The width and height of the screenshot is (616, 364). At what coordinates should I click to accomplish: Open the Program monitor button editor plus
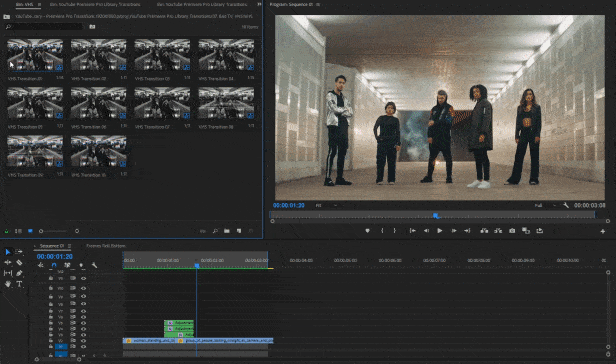point(602,232)
